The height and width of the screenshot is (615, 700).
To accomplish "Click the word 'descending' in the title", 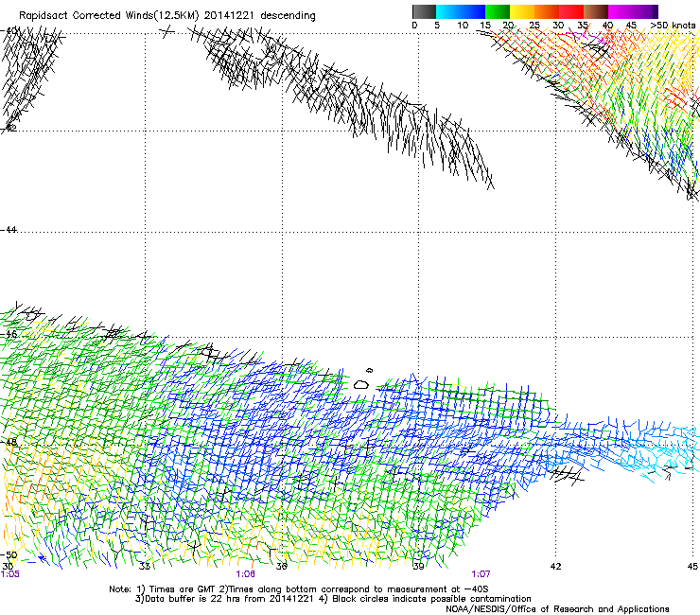I will [x=288, y=16].
